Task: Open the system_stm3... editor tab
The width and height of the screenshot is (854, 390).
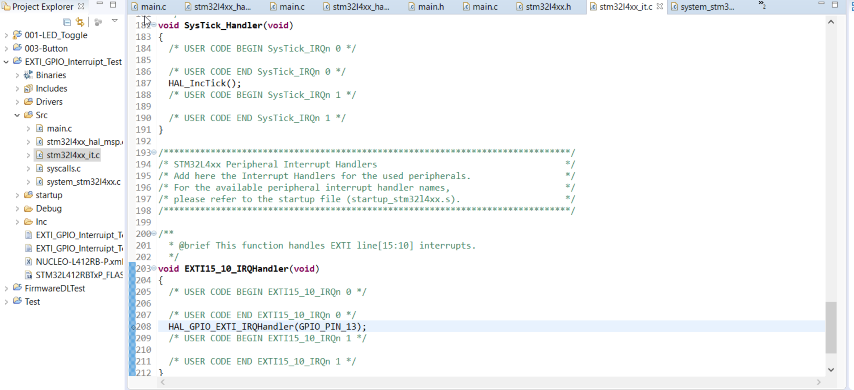Action: pos(703,7)
